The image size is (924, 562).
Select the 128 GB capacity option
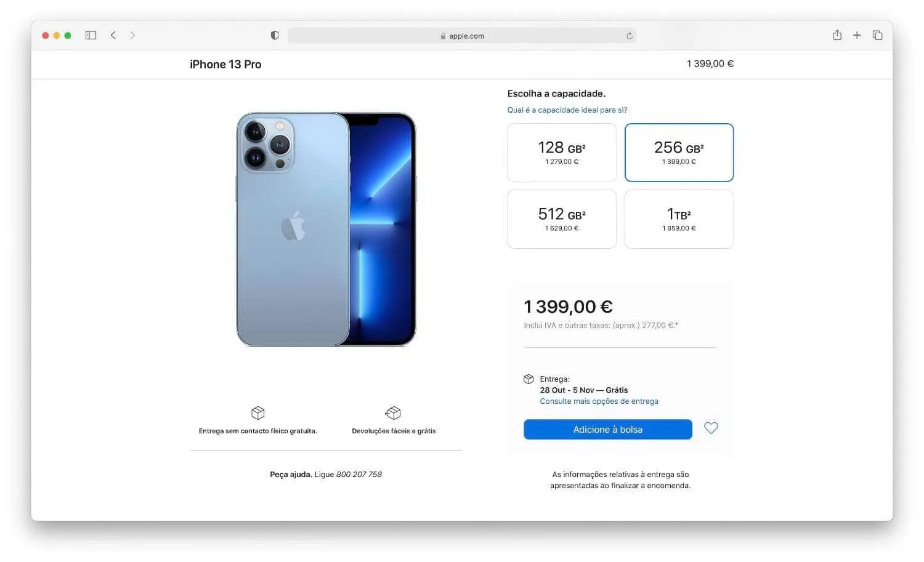pyautogui.click(x=562, y=153)
